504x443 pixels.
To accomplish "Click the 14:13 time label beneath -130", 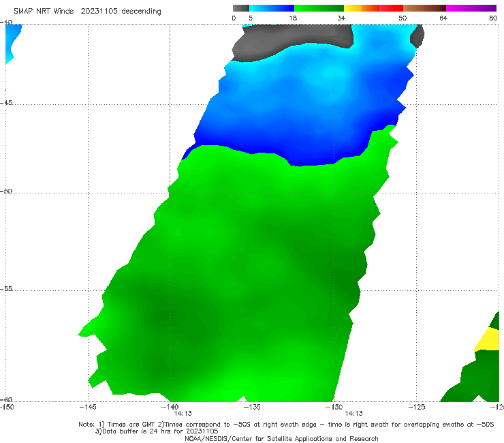I will [x=353, y=414].
